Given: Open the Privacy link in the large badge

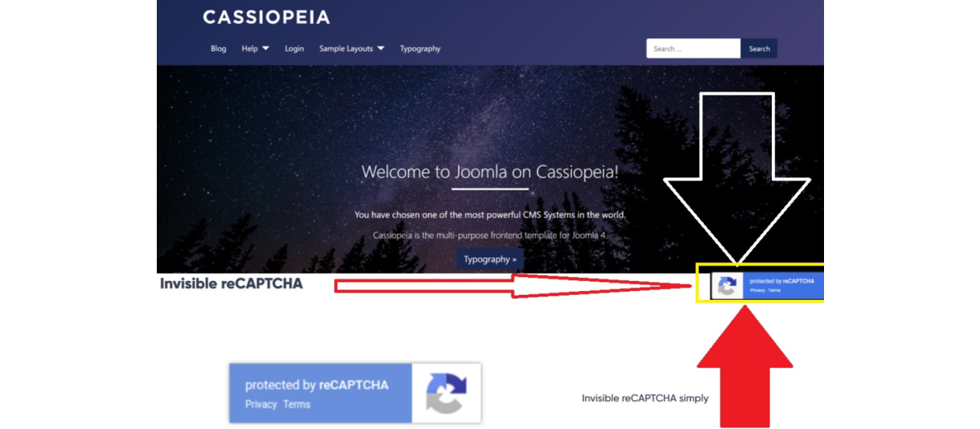Looking at the screenshot, I should [261, 404].
